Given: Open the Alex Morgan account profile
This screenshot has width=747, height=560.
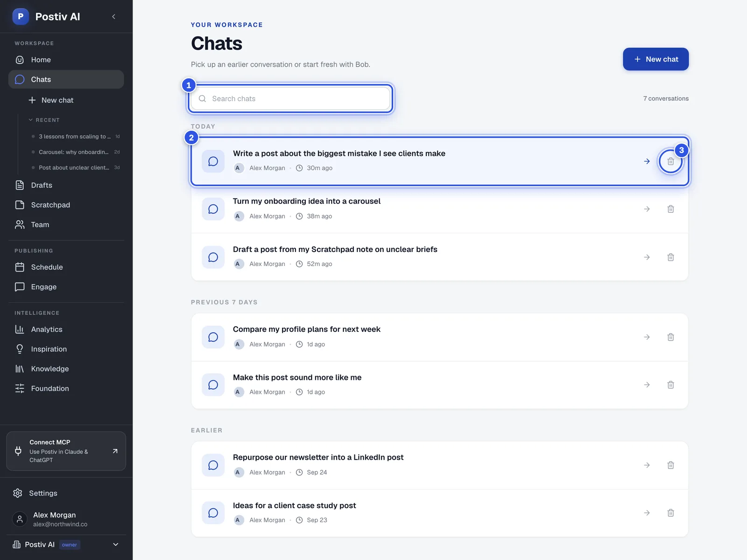Looking at the screenshot, I should click(66, 519).
